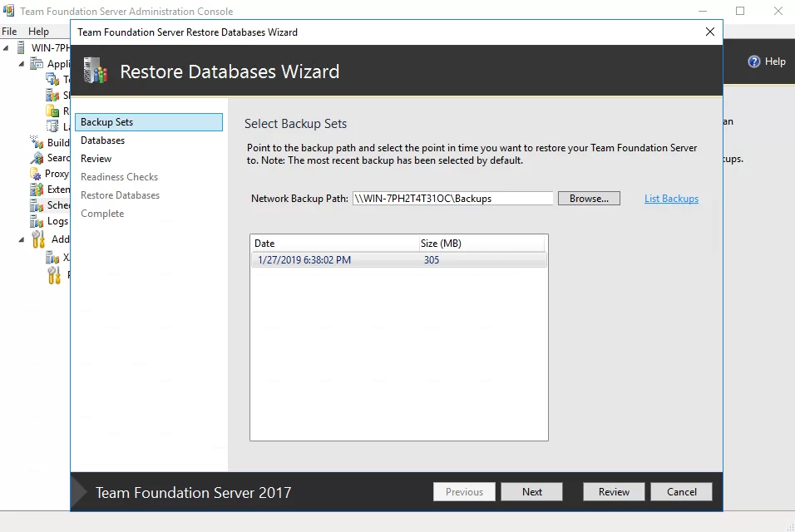Select the Proxy tree item label
Viewport: 795px width, 532px height.
(57, 174)
